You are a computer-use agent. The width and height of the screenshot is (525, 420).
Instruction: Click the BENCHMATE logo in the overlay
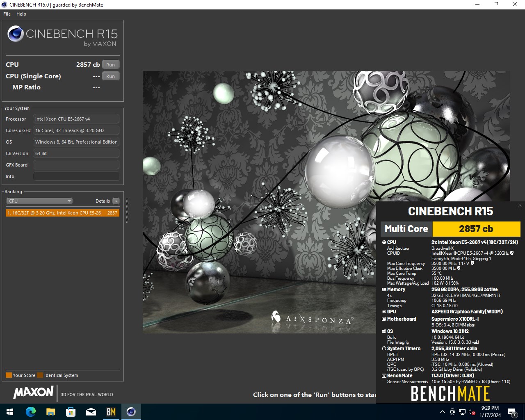tap(450, 394)
